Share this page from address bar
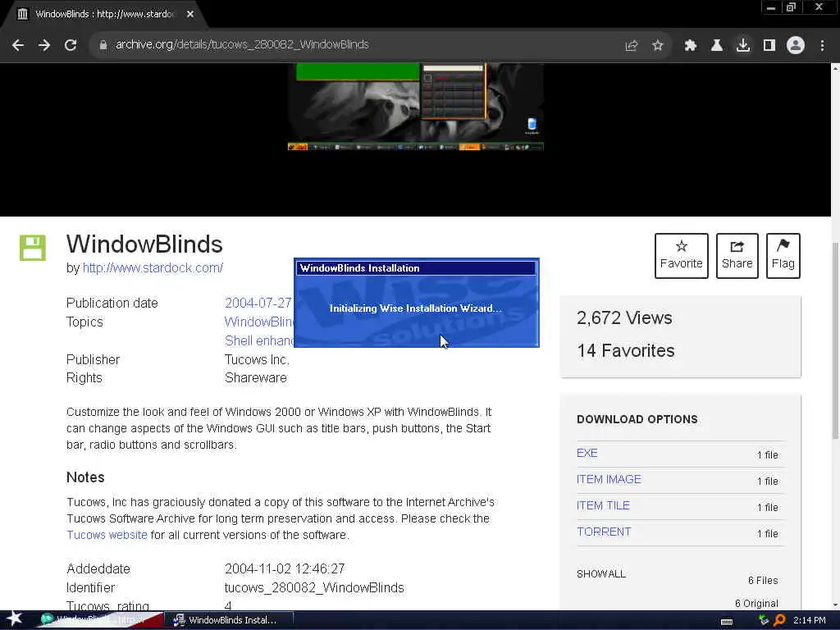Screen dimensions: 840x630 point(632,46)
